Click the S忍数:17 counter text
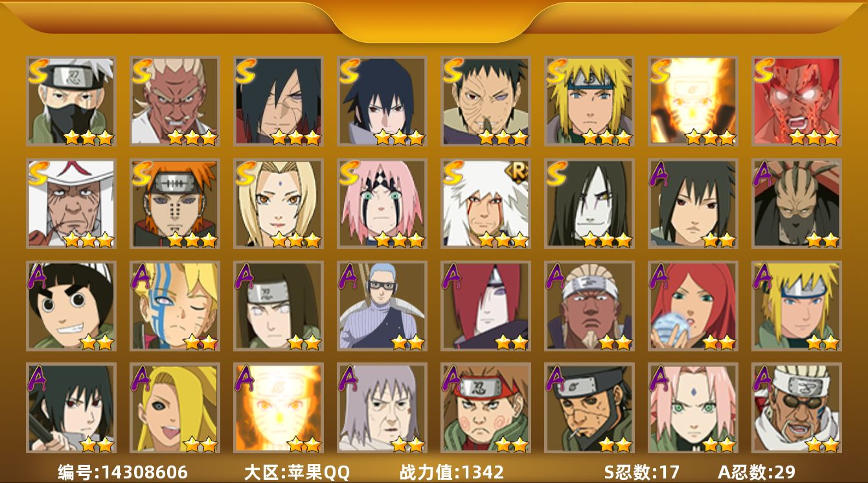The image size is (868, 483). tap(641, 472)
